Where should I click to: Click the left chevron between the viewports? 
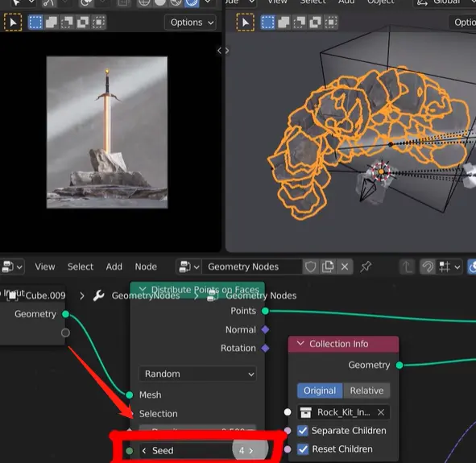[220, 51]
